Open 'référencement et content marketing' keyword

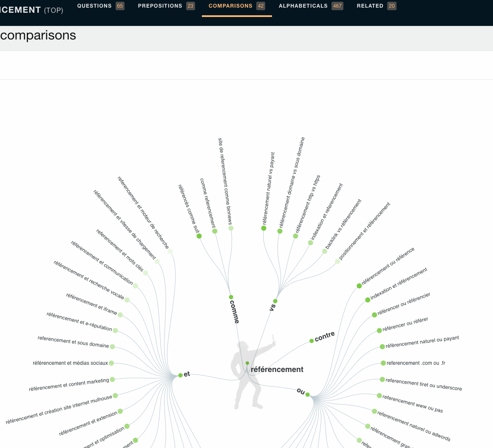(x=69, y=384)
